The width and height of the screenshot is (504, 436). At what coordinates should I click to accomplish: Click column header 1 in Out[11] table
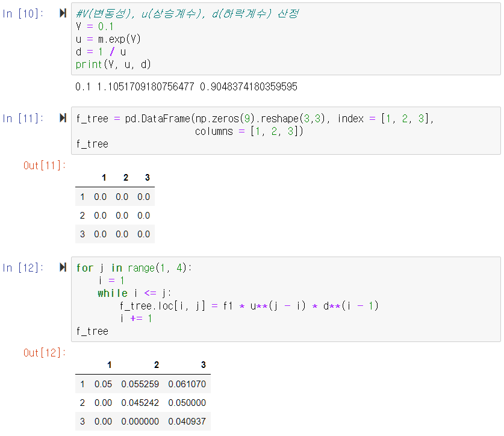click(x=104, y=178)
